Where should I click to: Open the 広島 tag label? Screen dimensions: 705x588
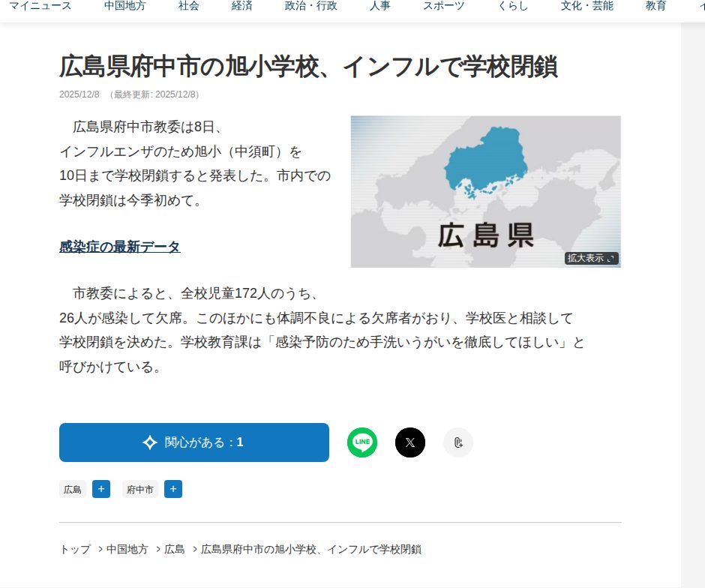[x=73, y=489]
